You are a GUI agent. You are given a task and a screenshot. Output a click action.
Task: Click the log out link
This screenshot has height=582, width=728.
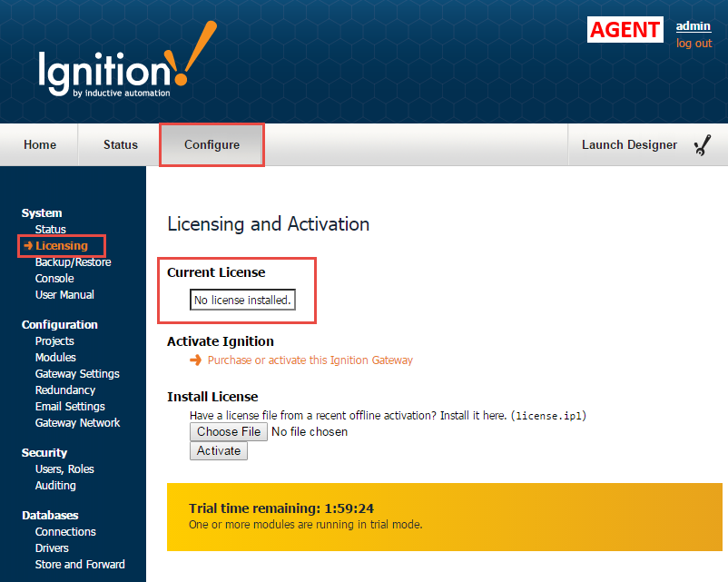coord(694,44)
